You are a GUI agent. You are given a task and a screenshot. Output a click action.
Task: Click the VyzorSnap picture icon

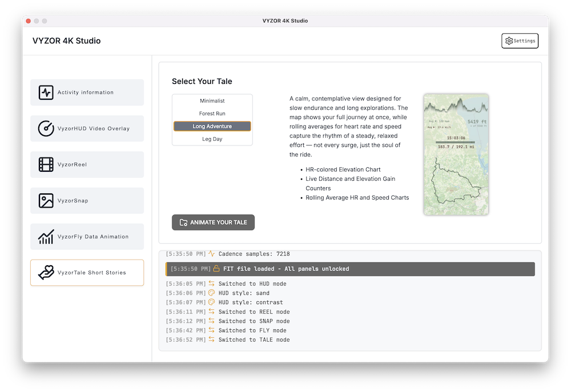[46, 201]
